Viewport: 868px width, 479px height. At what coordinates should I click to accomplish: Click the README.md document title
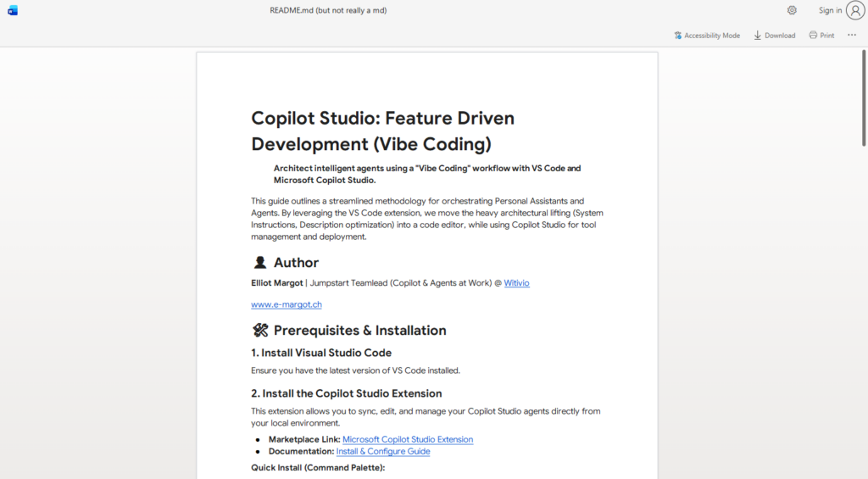(328, 10)
